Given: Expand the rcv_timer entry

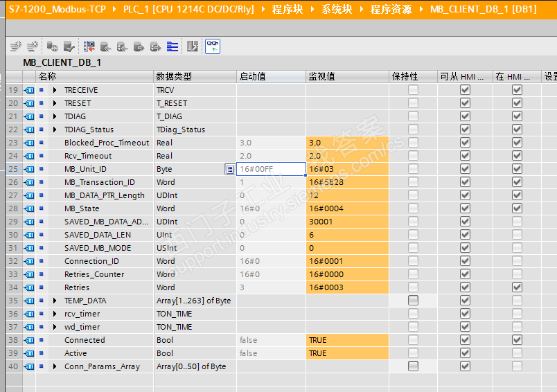Looking at the screenshot, I should tap(55, 314).
